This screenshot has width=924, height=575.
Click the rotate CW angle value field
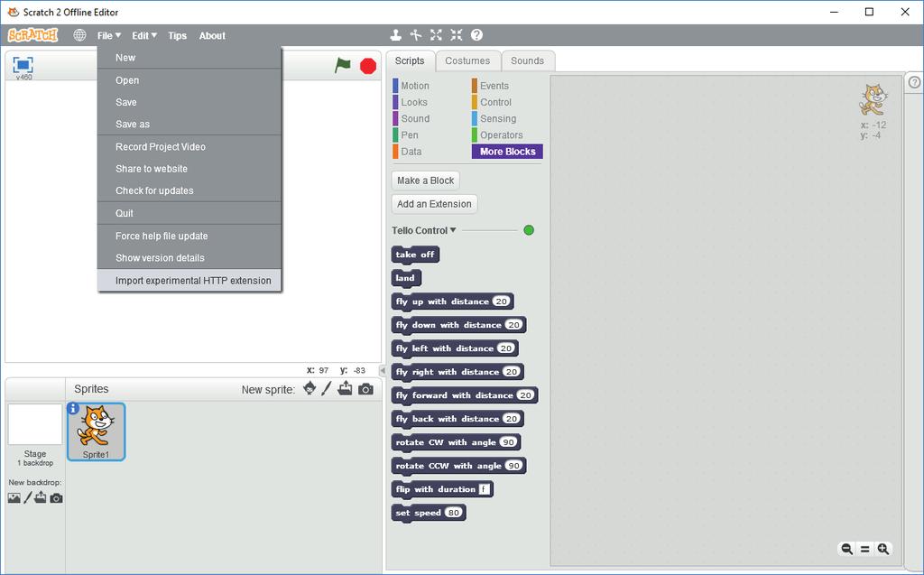508,442
